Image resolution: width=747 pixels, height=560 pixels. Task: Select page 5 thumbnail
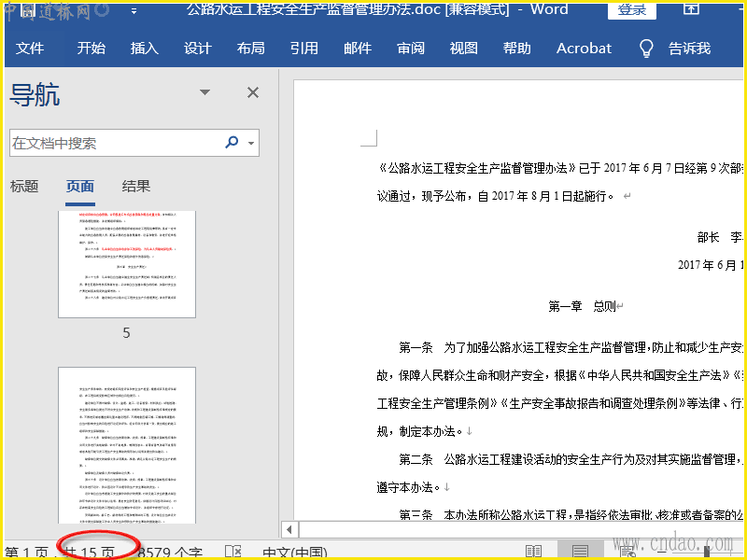click(127, 264)
